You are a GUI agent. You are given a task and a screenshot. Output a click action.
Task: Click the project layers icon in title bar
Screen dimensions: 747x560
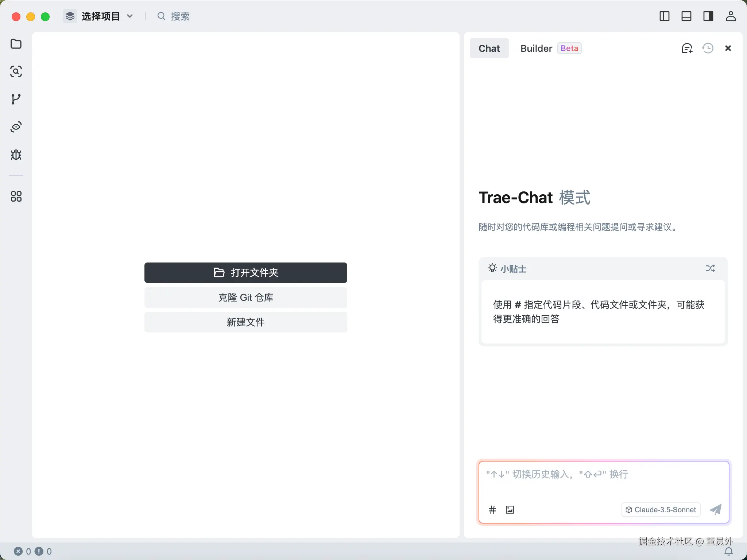tap(70, 16)
